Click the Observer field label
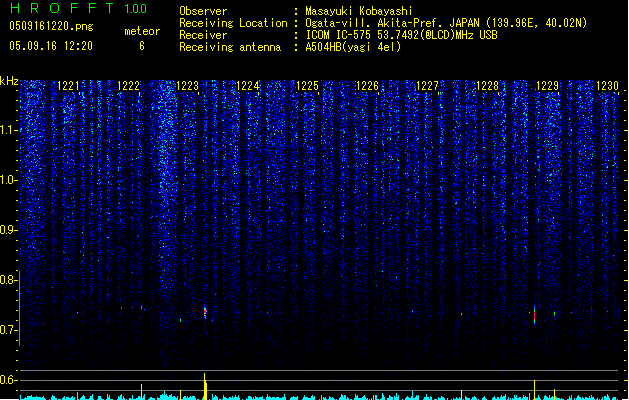The width and height of the screenshot is (629, 400). click(x=203, y=11)
